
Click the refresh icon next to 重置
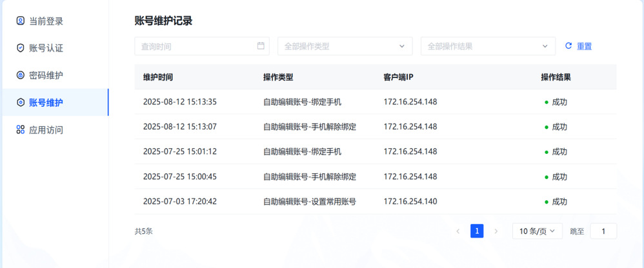point(569,46)
